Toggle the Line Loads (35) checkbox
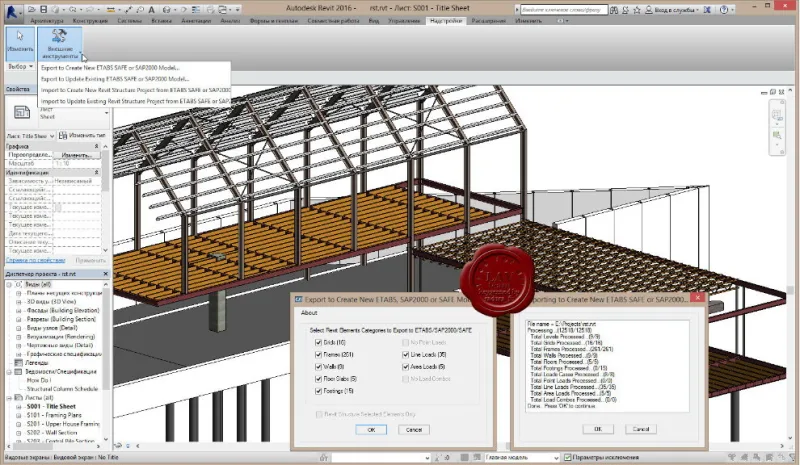800x465 pixels. pyautogui.click(x=406, y=355)
